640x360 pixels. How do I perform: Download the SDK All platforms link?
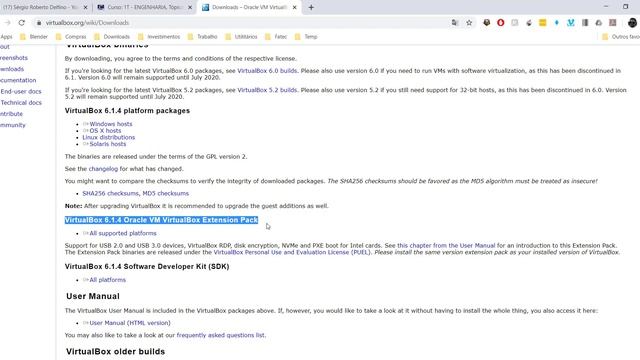(x=104, y=280)
